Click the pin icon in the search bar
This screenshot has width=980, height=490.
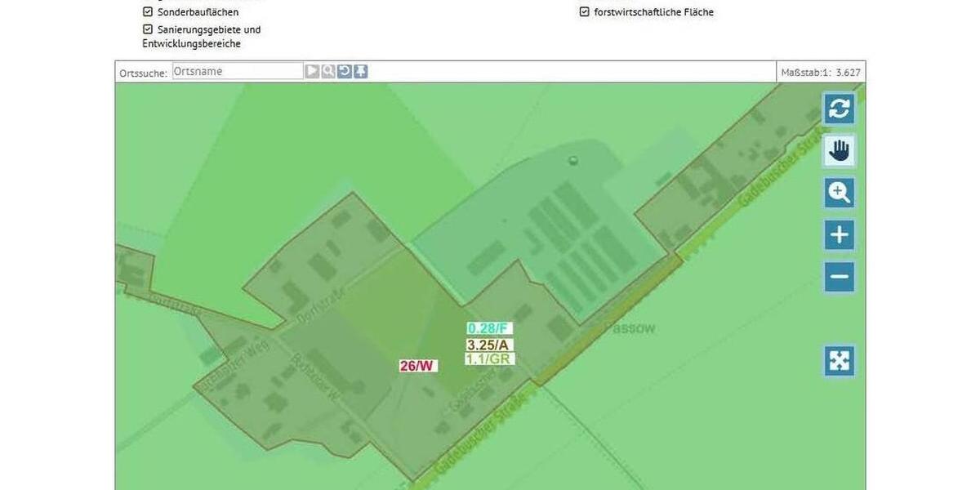point(360,71)
